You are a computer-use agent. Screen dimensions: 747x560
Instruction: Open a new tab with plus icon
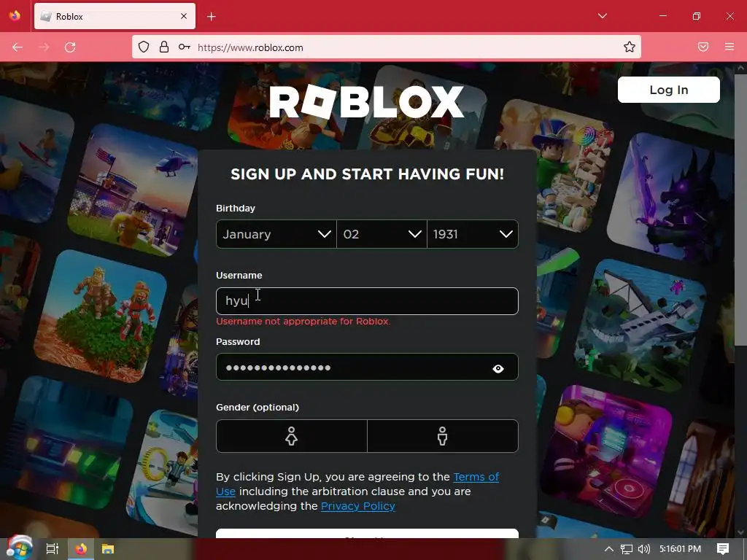coord(212,17)
